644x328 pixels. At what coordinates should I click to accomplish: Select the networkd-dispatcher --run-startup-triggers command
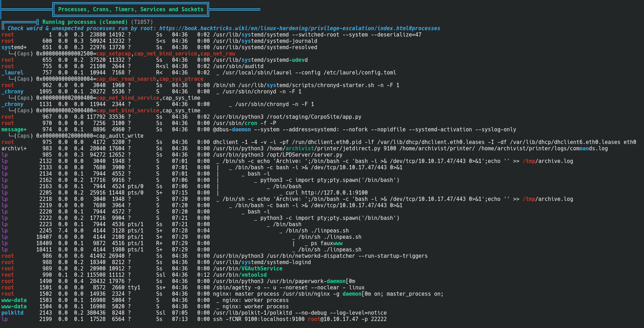(320, 256)
